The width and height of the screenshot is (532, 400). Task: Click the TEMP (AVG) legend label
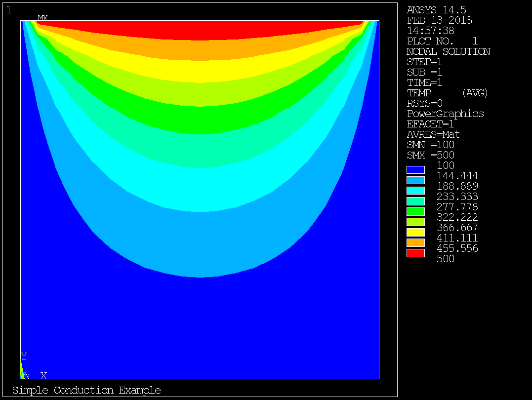pyautogui.click(x=447, y=93)
